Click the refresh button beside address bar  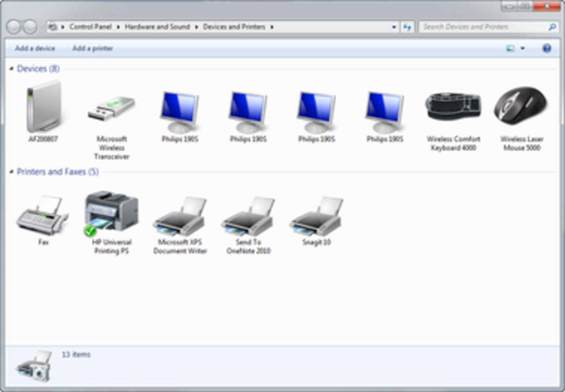pyautogui.click(x=407, y=27)
